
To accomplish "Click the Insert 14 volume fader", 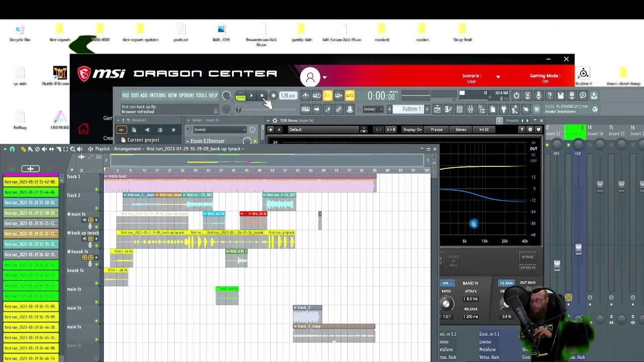I will [x=600, y=186].
